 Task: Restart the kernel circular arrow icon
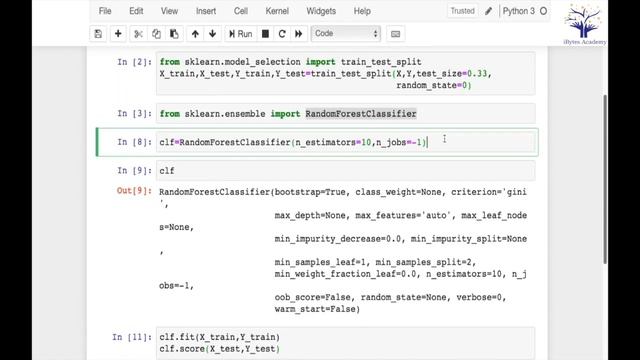point(282,34)
